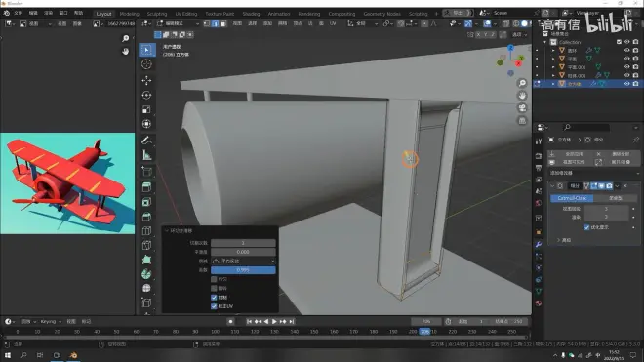Collapse the Collection tree in outliner

click(545, 42)
